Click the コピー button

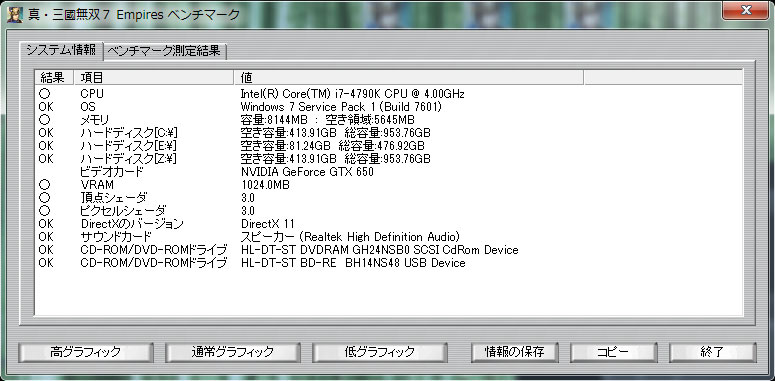[x=614, y=352]
